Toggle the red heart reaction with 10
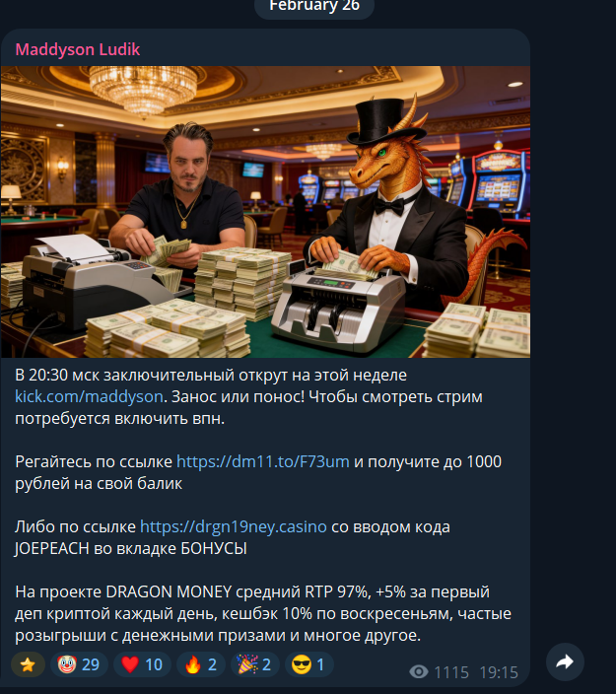Image resolution: width=616 pixels, height=694 pixels. pyautogui.click(x=142, y=664)
